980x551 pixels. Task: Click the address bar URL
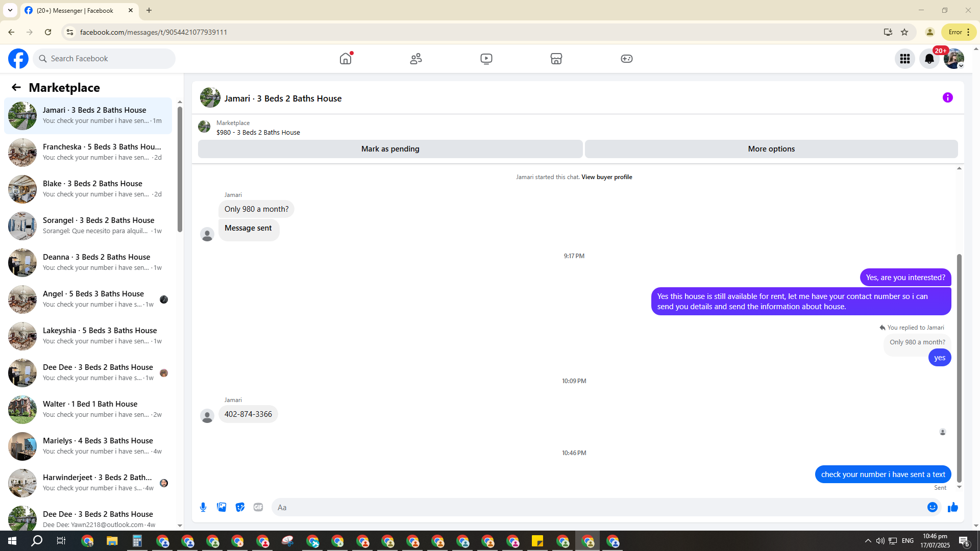[154, 32]
